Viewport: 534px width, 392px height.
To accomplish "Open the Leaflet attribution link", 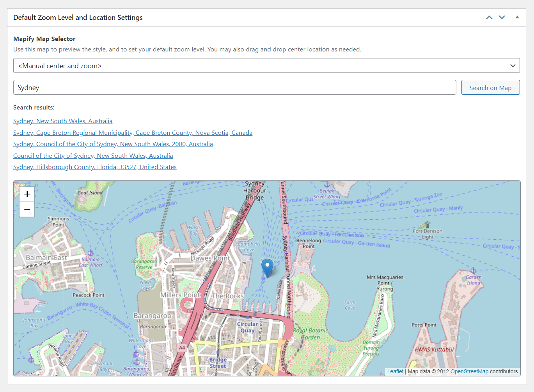I will coord(395,371).
